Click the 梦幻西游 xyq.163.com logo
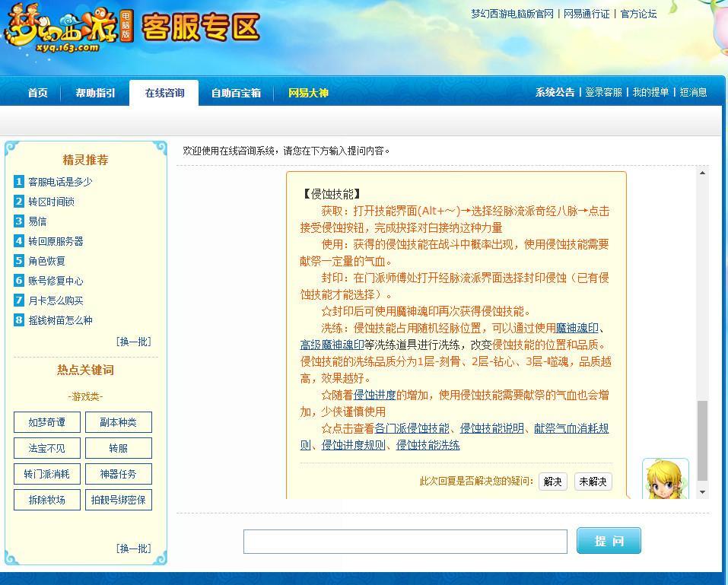Screen dimensions: 728x585 point(68,28)
